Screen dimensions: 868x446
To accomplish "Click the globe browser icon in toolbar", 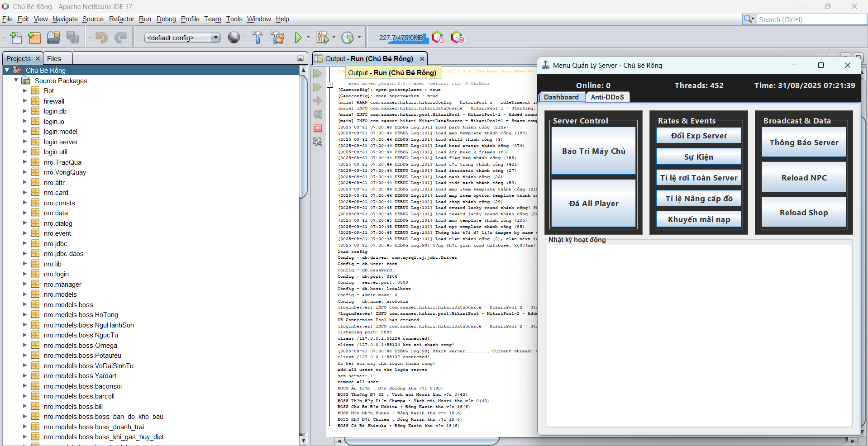I will tap(234, 38).
